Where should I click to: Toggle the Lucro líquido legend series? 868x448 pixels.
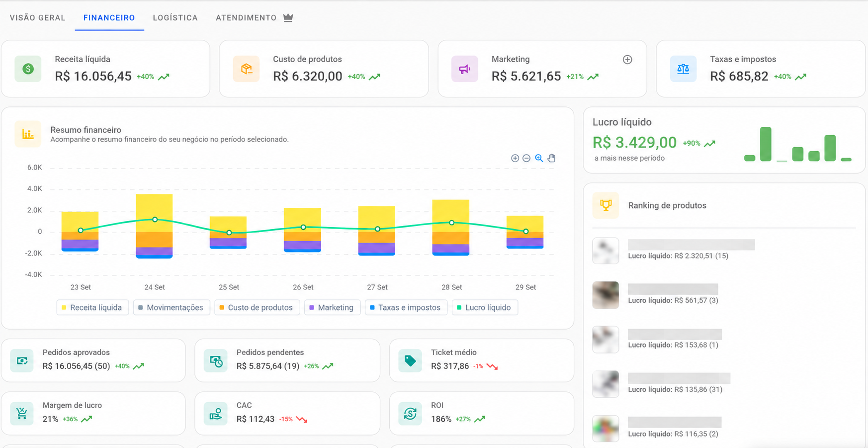pos(485,308)
